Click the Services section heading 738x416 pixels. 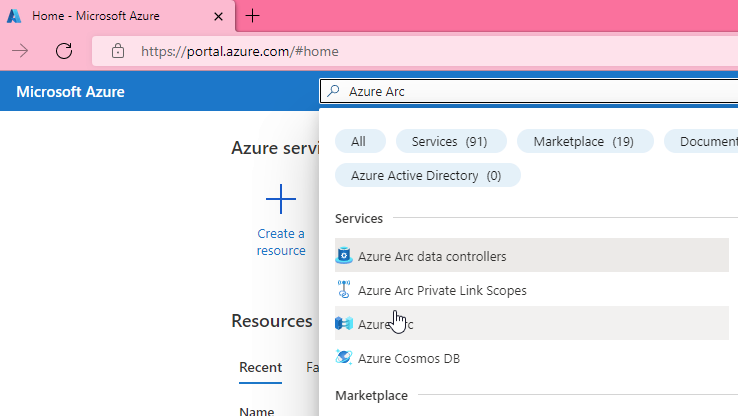point(359,218)
